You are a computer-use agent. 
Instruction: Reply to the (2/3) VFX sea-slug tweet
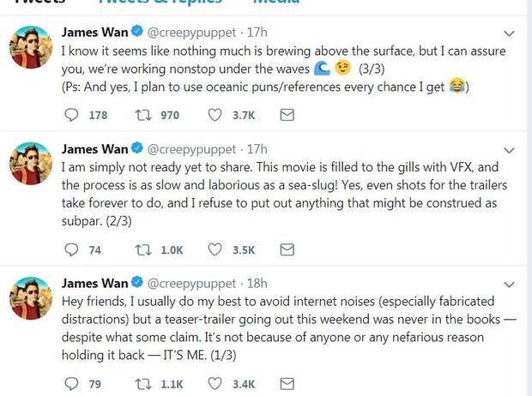click(x=71, y=249)
